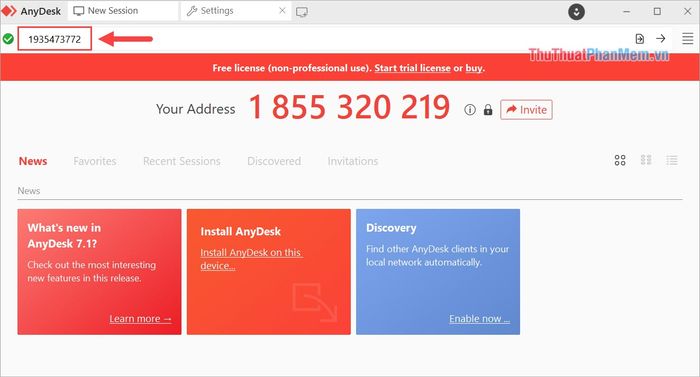Viewport: 700px width, 377px height.
Task: Click the Invite button
Action: point(526,109)
